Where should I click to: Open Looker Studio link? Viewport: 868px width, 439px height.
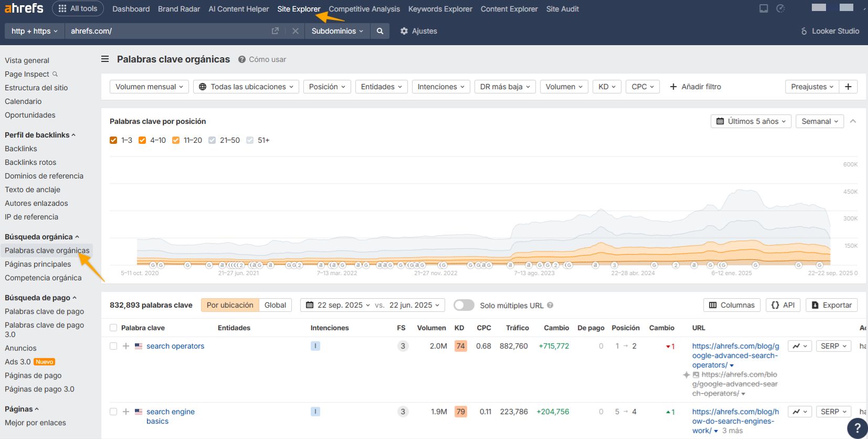(x=830, y=31)
